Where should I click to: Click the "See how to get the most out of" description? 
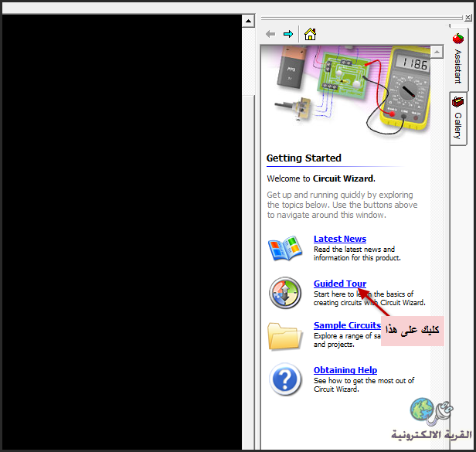364,381
